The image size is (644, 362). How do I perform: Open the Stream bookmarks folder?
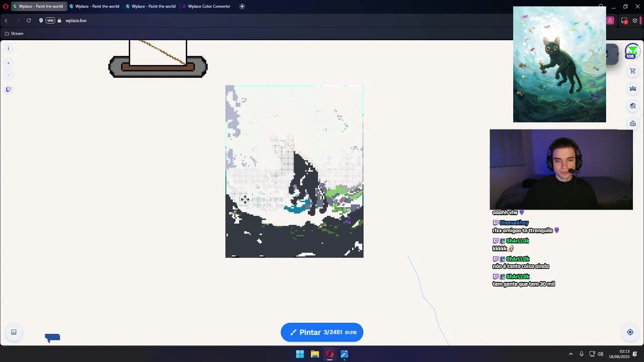tap(14, 34)
